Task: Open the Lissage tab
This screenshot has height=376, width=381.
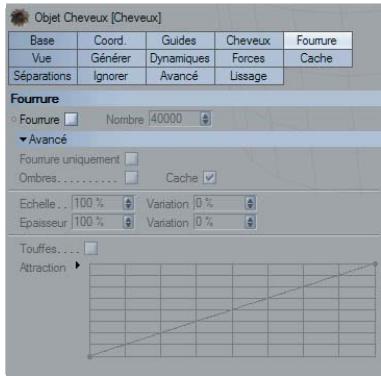Action: pyautogui.click(x=249, y=76)
